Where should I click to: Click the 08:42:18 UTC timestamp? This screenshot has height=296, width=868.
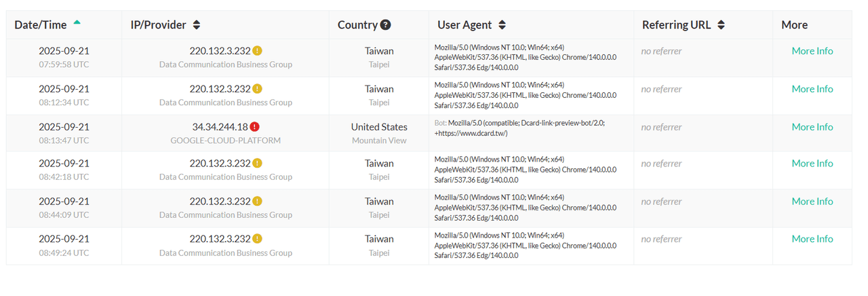[x=64, y=177]
